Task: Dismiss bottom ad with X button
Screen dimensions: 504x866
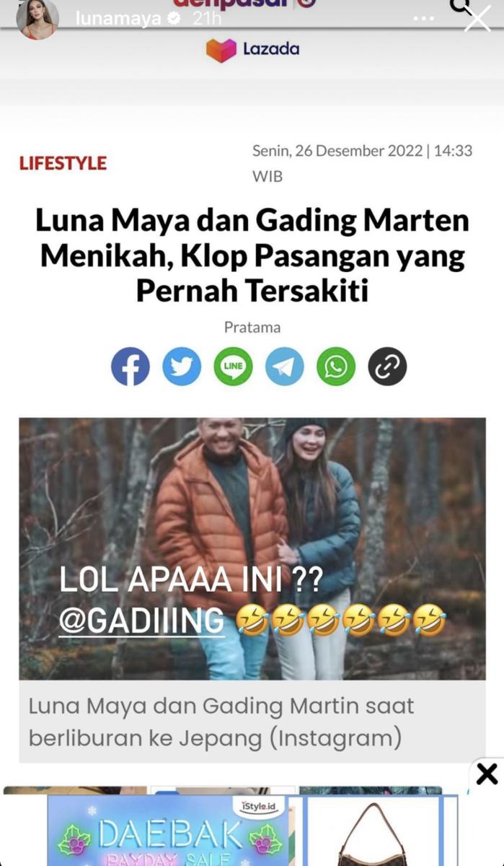Action: (x=487, y=774)
